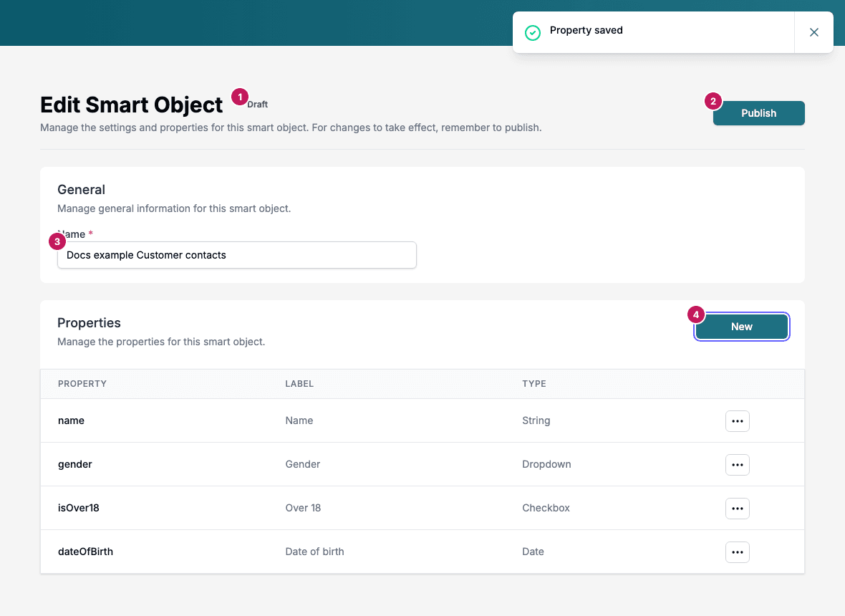
Task: Select the 'isOver18' property cell
Action: (79, 508)
